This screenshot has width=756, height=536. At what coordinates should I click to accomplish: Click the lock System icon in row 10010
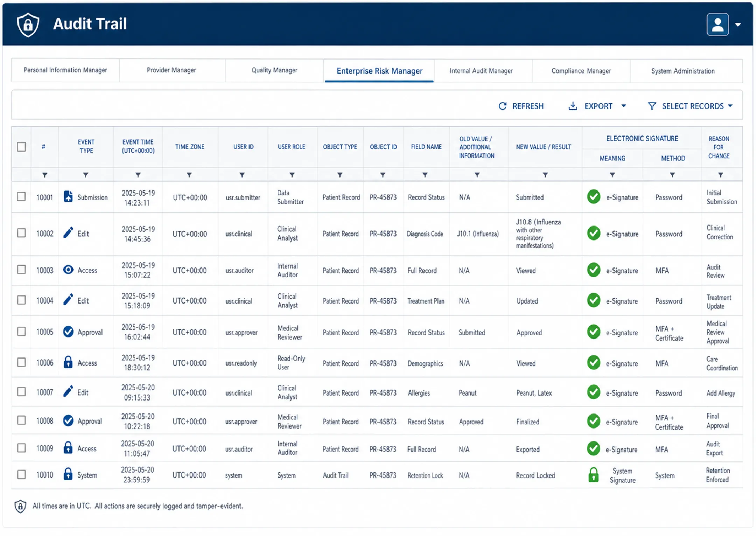coord(68,474)
